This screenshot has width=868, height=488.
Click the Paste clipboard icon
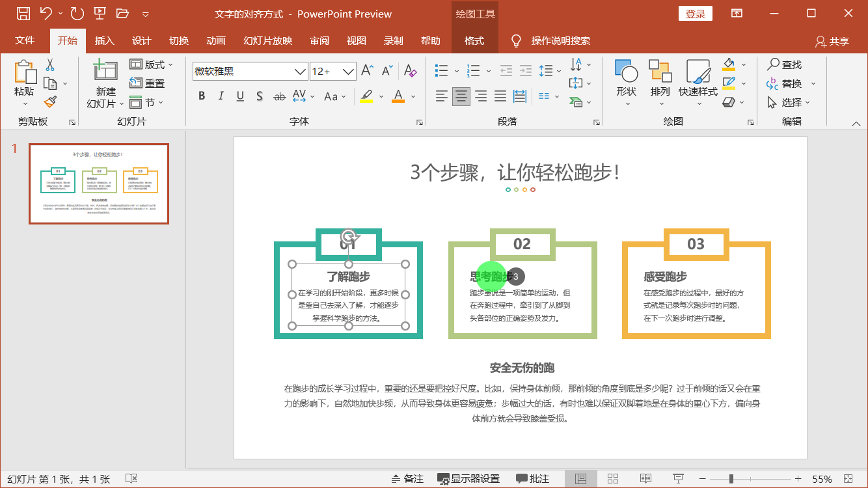25,72
